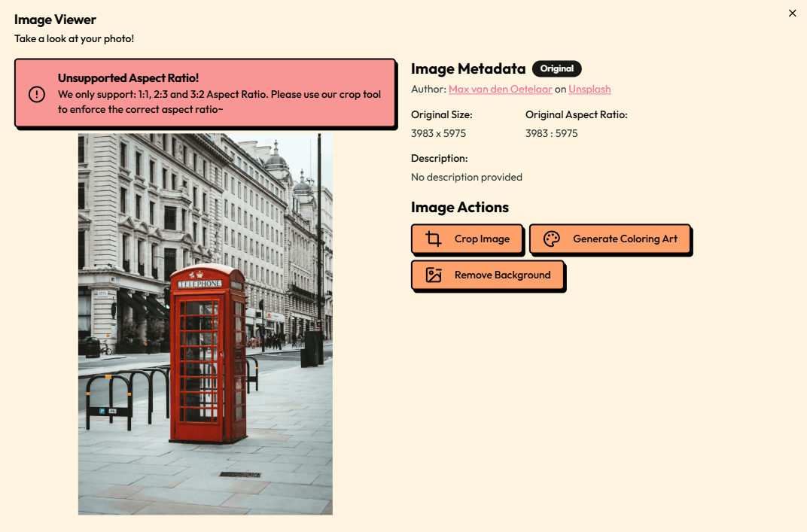Click the picture icon on Remove Background
This screenshot has width=807, height=532.
(x=434, y=275)
